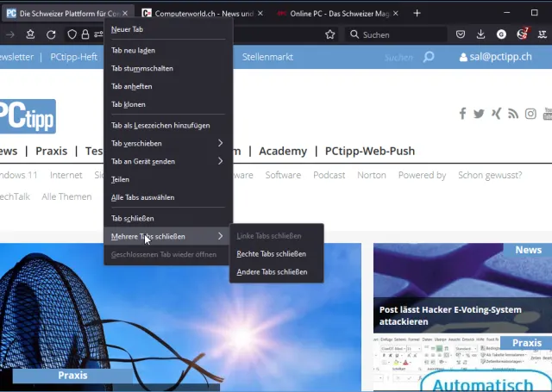
Task: Expand Tab verschieben submenu arrow
Action: (221, 143)
